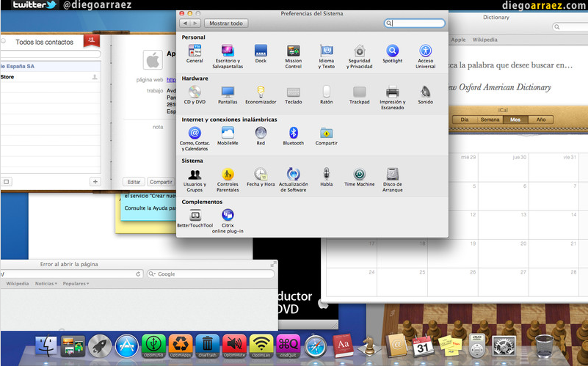Open Sonido preferences pane

tap(425, 95)
